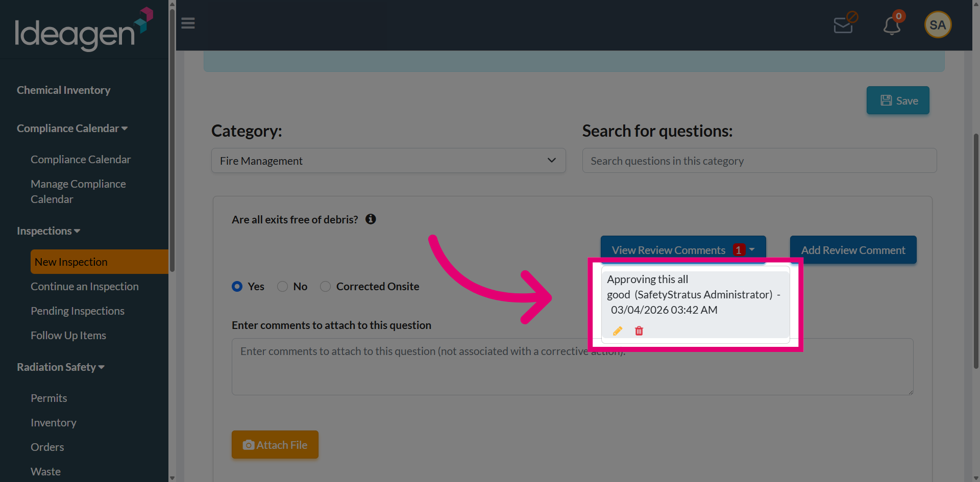Select the No radio option
The width and height of the screenshot is (980, 482).
tap(282, 287)
